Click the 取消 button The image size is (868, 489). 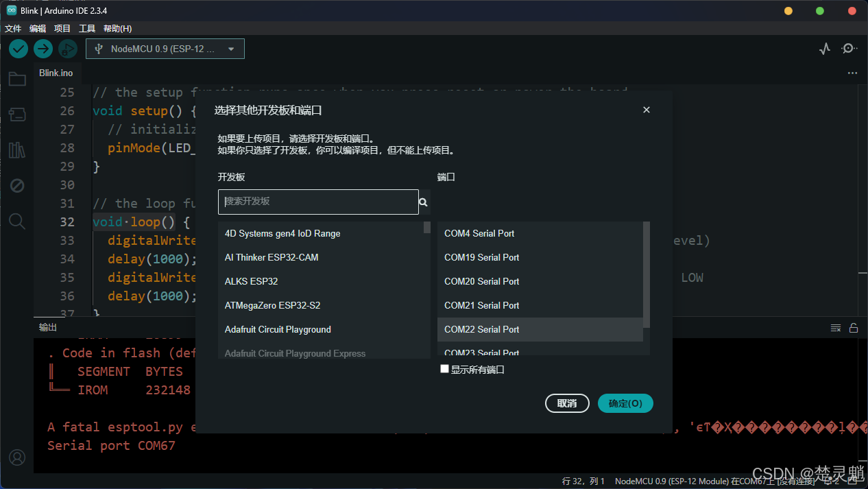pos(567,403)
